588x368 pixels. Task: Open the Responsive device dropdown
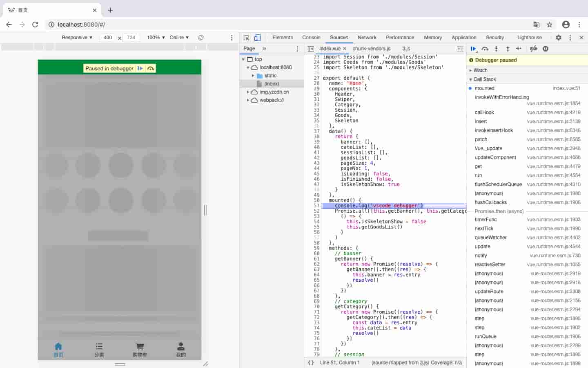click(77, 38)
